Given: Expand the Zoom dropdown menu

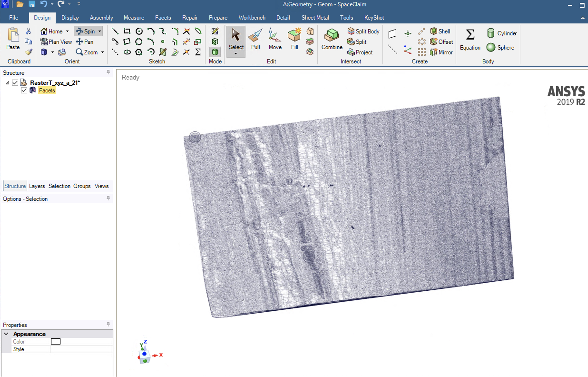Looking at the screenshot, I should tap(103, 52).
